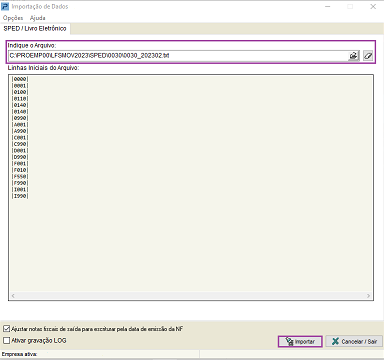Select the |D990| line
Image resolution: width=384 pixels, height=360 pixels.
(20, 157)
